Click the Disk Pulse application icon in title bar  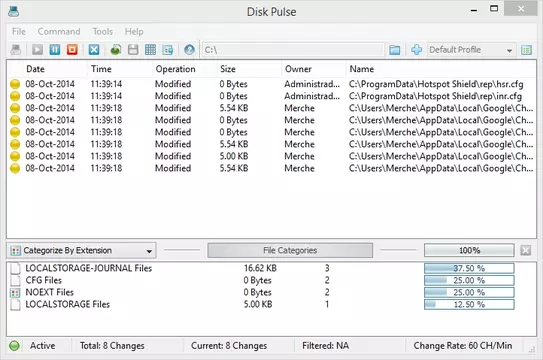[x=14, y=11]
